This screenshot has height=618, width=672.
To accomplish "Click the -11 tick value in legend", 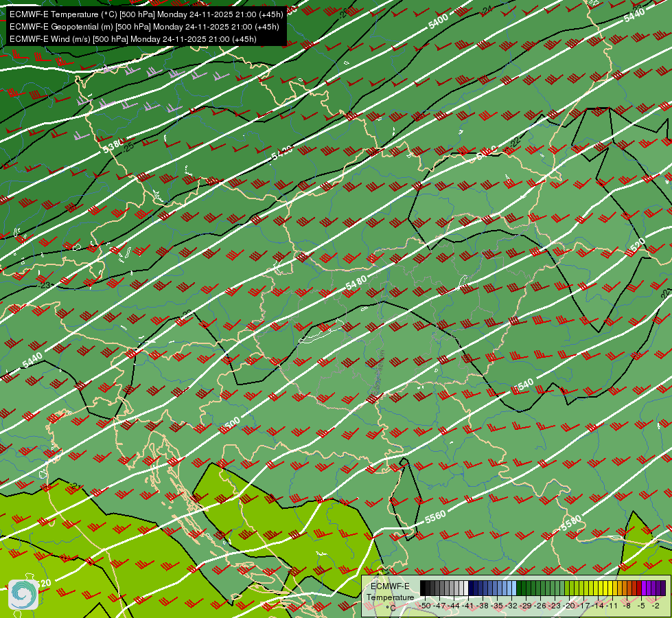I will click(612, 606).
